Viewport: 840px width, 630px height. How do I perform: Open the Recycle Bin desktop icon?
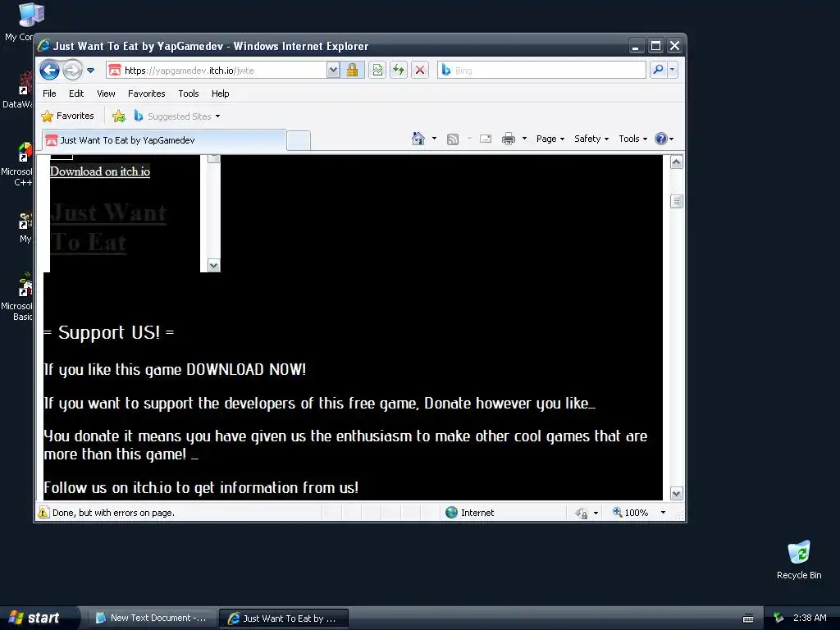[x=799, y=559]
